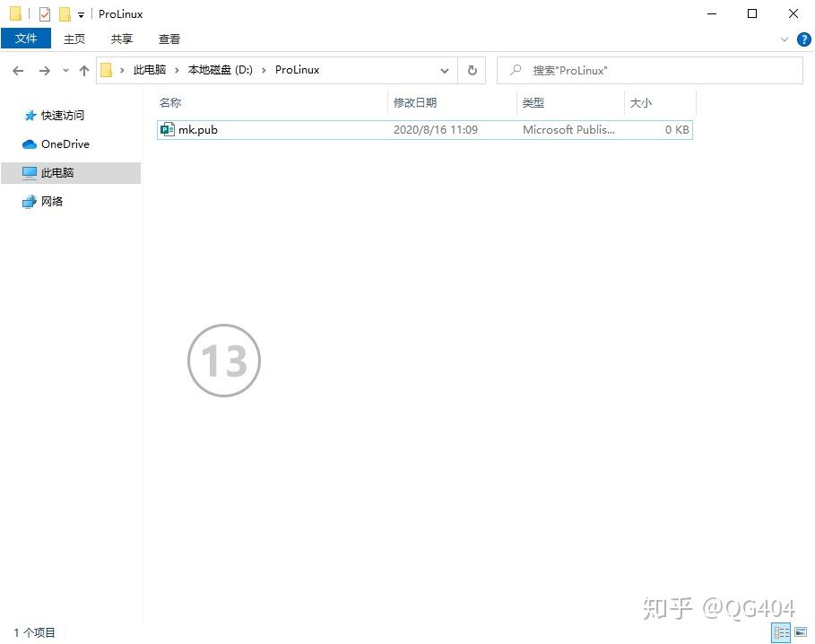Go up one folder level
The height and width of the screenshot is (644, 815).
[x=84, y=71]
